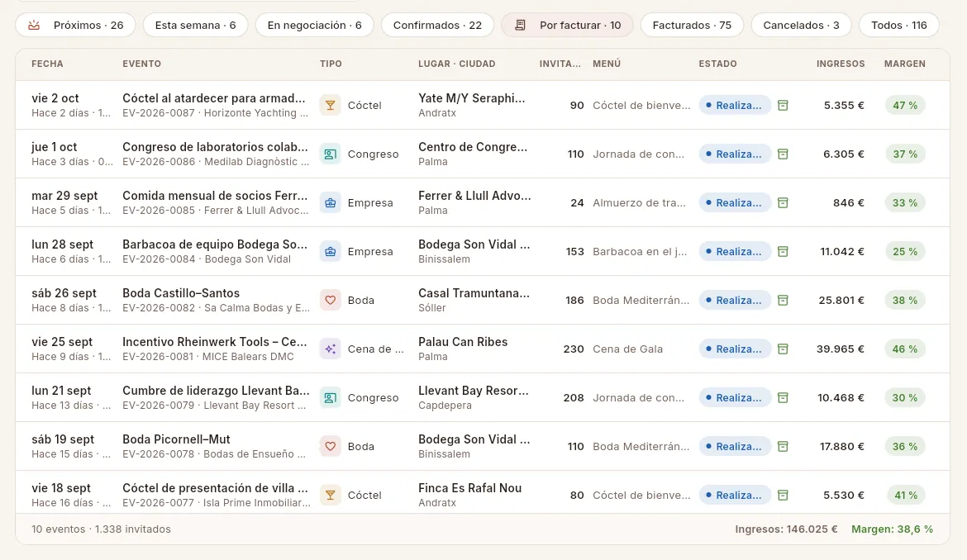967x560 pixels.
Task: Click the sunrise icon in Próximos chip
Action: [34, 26]
